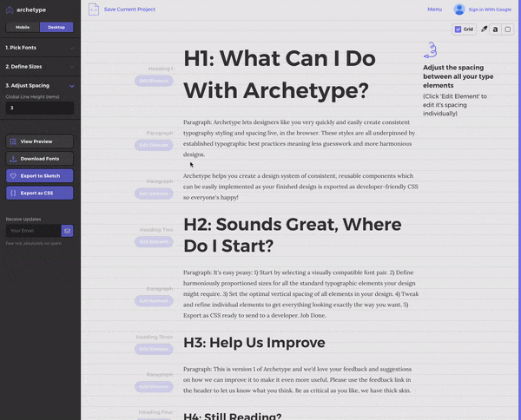Submit email with the envelope icon button
Screen dimensions: 521x420
(67, 231)
